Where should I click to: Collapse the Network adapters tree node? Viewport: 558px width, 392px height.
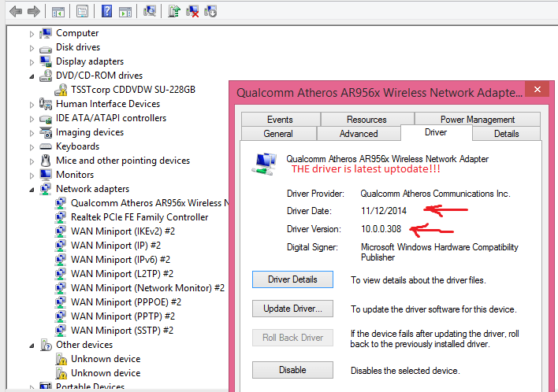pos(32,190)
